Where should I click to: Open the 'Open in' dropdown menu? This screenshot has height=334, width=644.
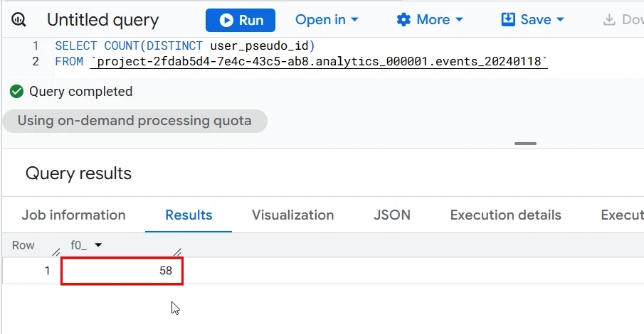point(327,20)
